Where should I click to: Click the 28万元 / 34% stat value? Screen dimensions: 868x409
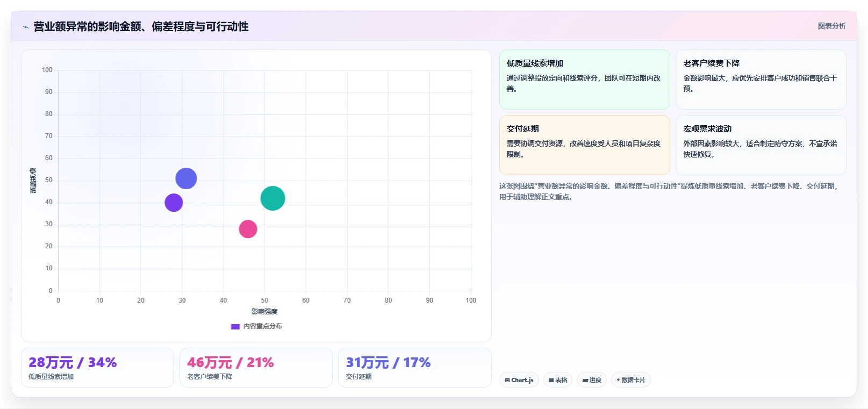pos(73,363)
